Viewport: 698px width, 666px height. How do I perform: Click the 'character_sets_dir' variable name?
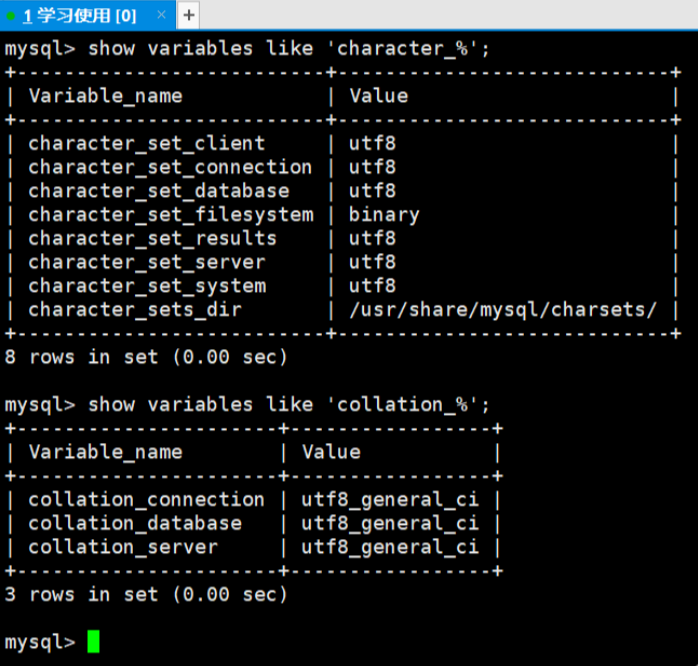135,310
